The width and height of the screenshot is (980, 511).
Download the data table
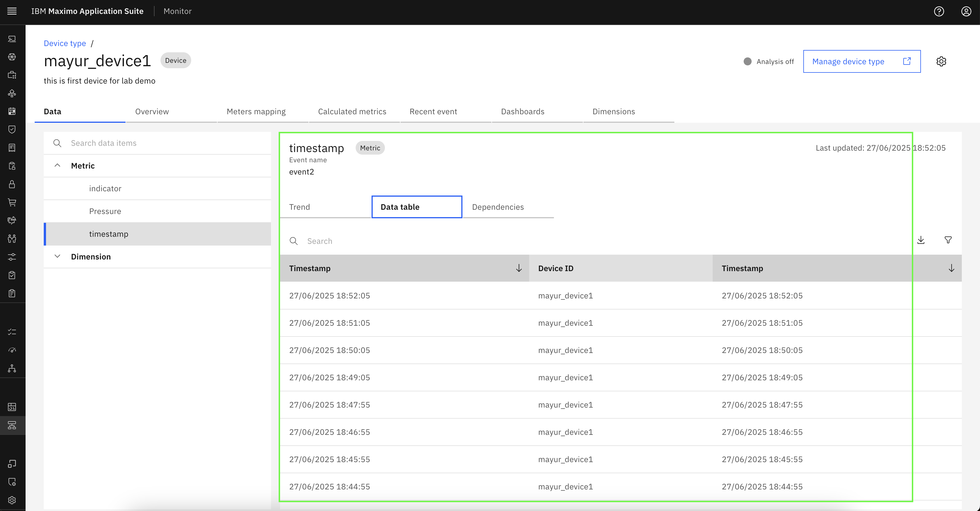[921, 240]
